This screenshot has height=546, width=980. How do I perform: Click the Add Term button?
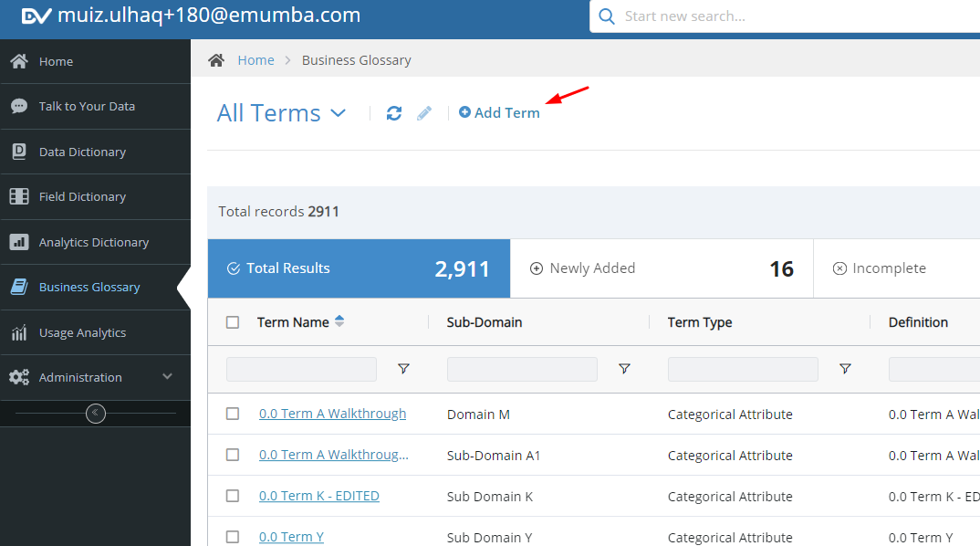499,112
